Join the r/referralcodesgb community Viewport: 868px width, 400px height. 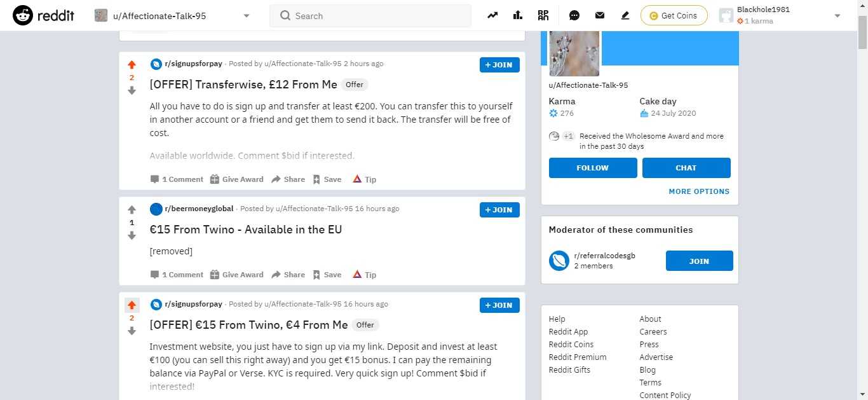tap(699, 261)
